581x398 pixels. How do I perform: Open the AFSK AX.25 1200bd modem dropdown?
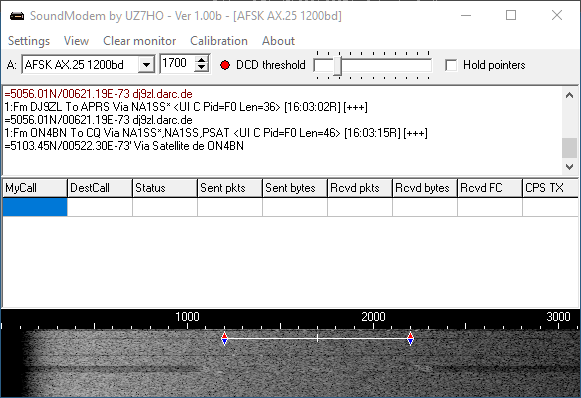click(146, 65)
